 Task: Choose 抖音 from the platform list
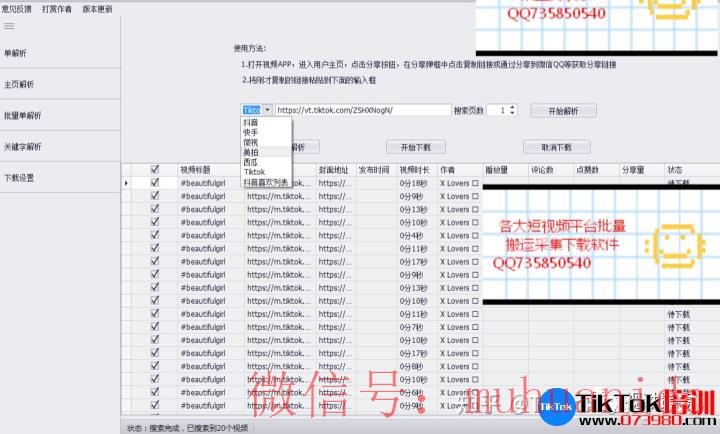coord(266,123)
